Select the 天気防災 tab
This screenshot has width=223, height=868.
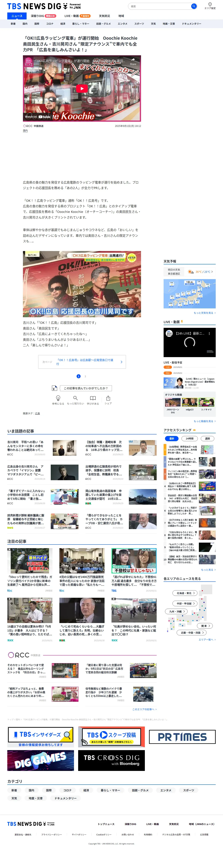click(x=104, y=16)
